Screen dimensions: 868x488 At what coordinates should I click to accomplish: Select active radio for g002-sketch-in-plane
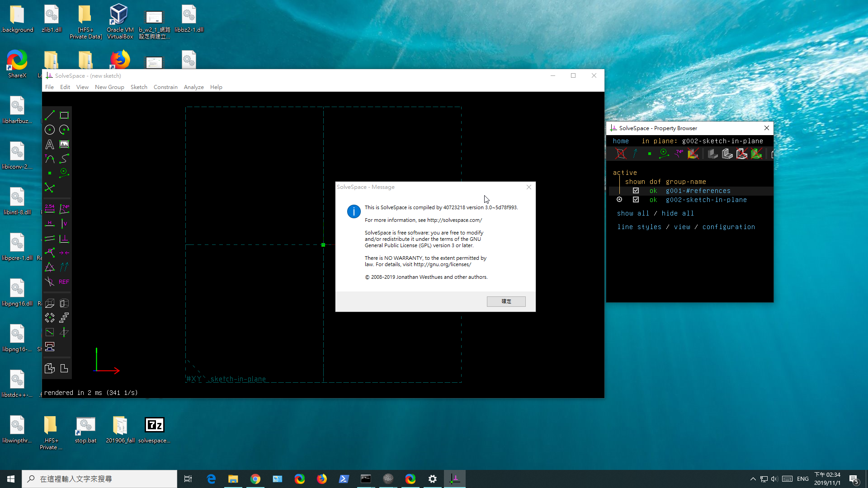619,200
